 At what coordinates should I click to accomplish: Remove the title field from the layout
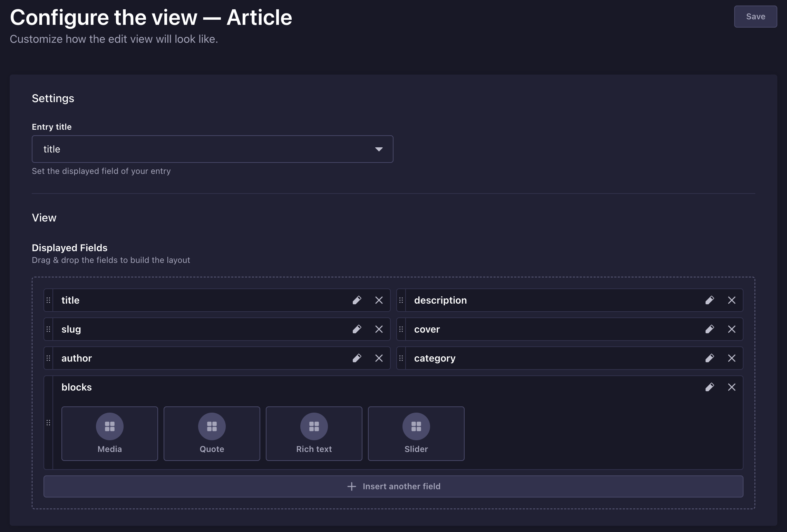coord(379,300)
